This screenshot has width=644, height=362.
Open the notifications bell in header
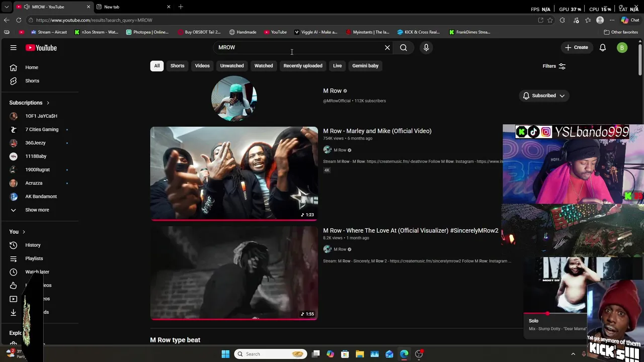click(603, 48)
